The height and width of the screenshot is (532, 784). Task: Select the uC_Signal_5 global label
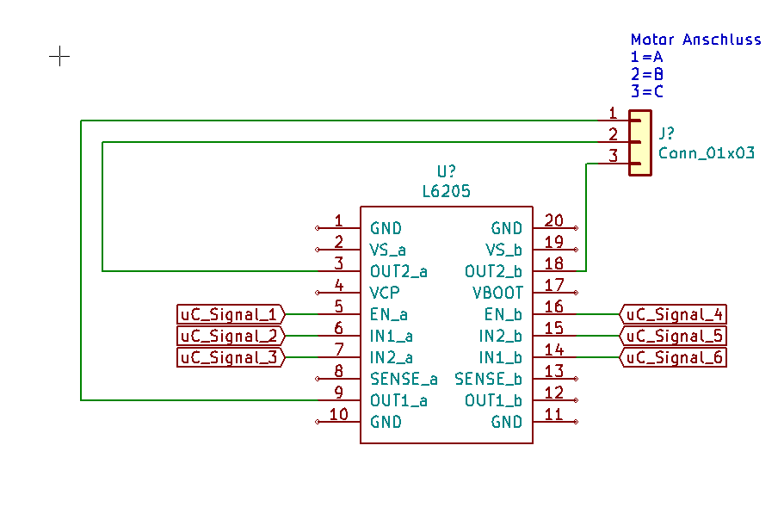point(673,336)
